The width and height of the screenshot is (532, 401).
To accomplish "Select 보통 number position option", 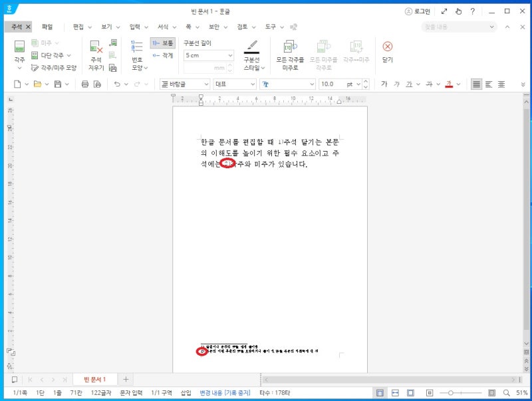I will [x=163, y=43].
